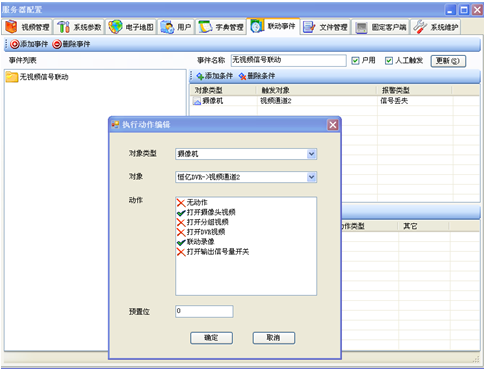Open the 固定客户端 tab
The width and height of the screenshot is (484, 370).
point(381,27)
